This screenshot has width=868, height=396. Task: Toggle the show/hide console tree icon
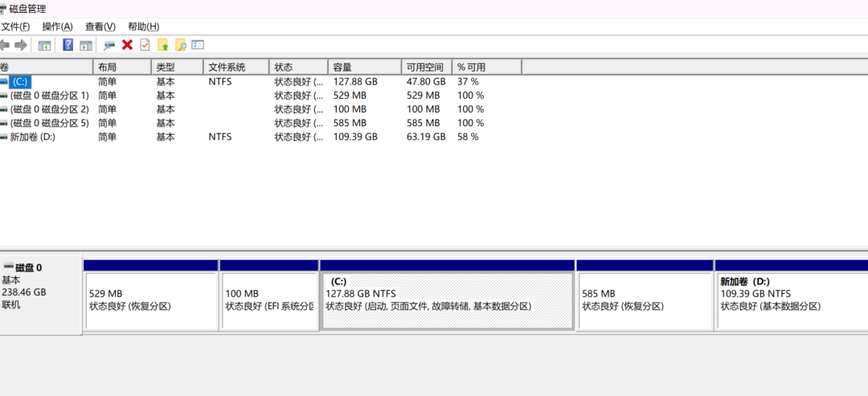pyautogui.click(x=44, y=45)
